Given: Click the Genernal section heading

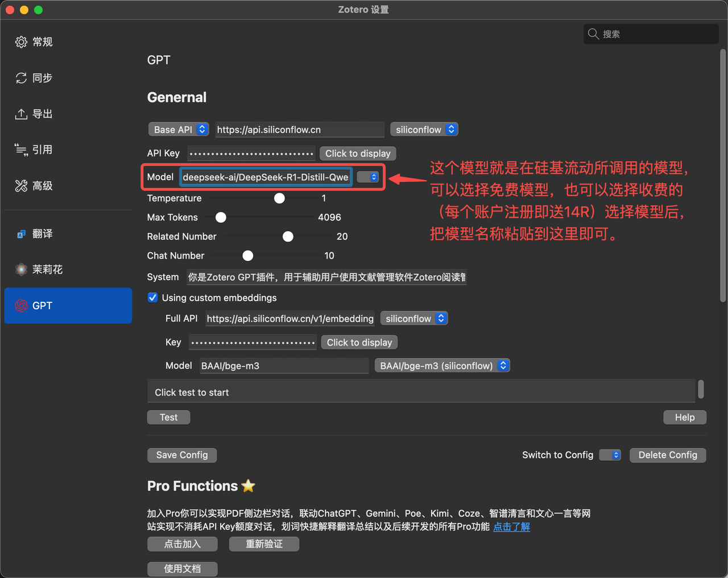Looking at the screenshot, I should tap(177, 97).
